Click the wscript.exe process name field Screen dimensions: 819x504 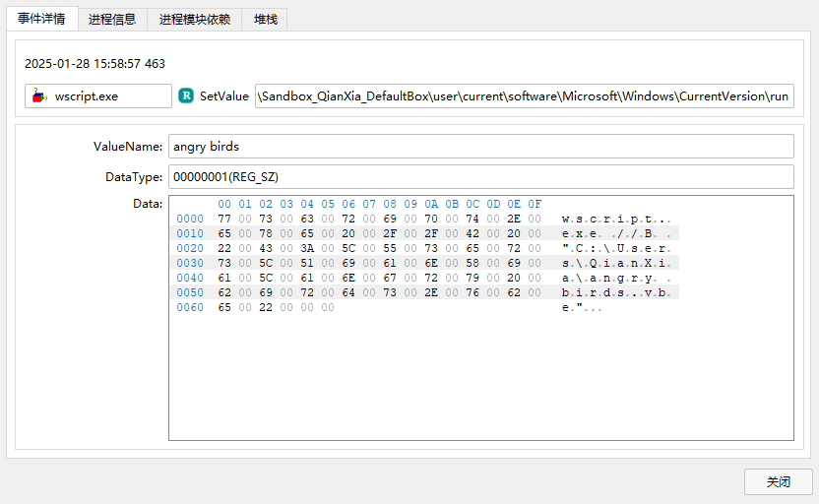pyautogui.click(x=98, y=96)
